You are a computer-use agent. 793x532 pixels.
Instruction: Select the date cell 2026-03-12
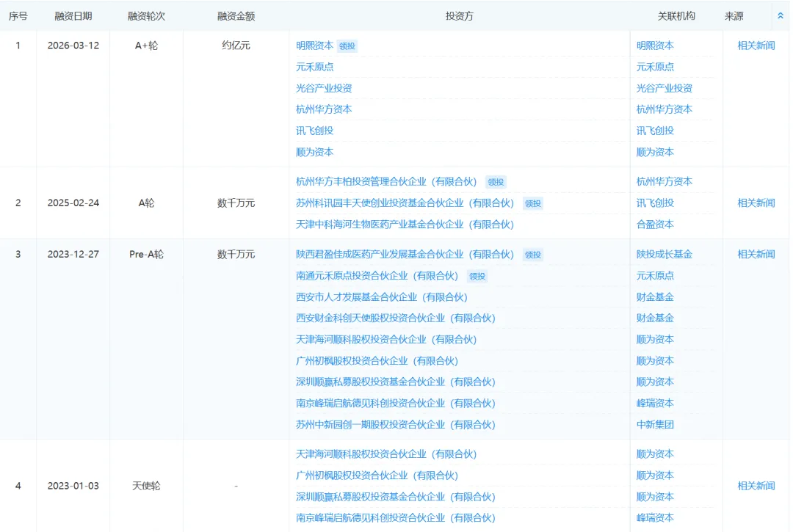[x=73, y=45]
